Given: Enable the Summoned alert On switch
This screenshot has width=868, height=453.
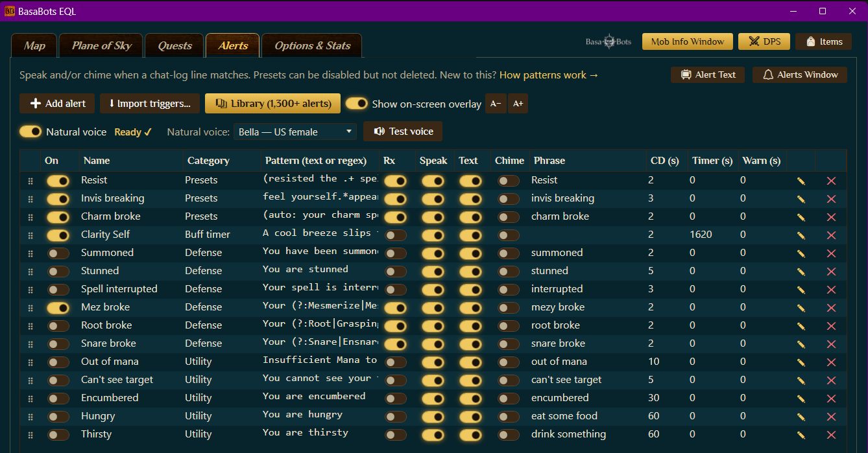Looking at the screenshot, I should click(58, 253).
